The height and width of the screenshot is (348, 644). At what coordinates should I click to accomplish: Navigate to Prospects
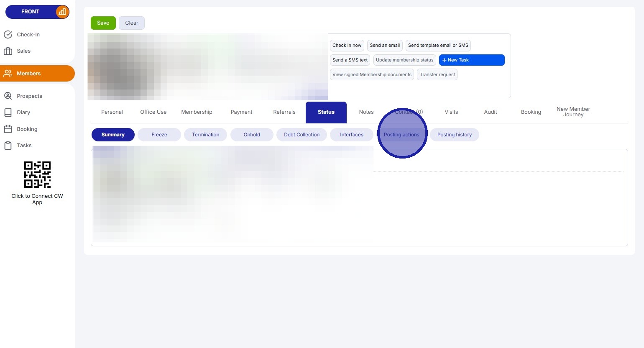(29, 96)
